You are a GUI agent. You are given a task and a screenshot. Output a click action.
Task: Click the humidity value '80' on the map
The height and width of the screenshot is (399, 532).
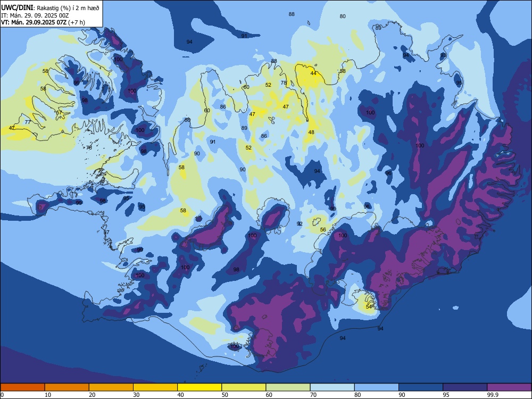click(x=343, y=16)
